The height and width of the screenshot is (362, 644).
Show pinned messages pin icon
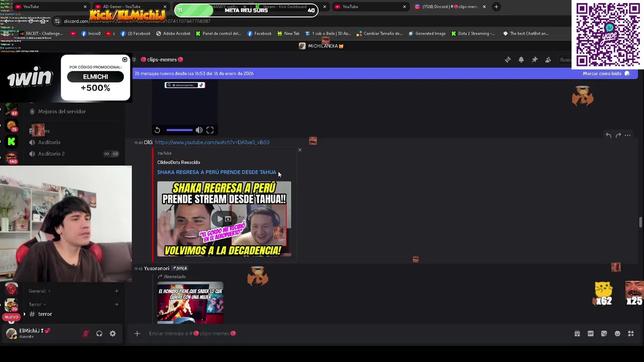535,60
